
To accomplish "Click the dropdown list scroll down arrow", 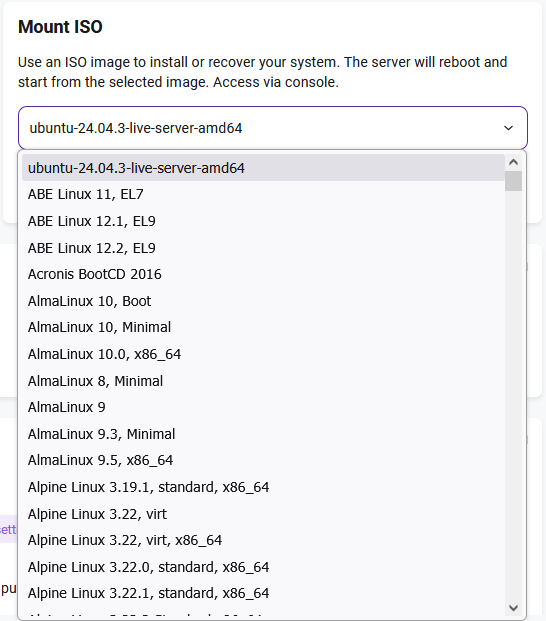I will point(514,608).
